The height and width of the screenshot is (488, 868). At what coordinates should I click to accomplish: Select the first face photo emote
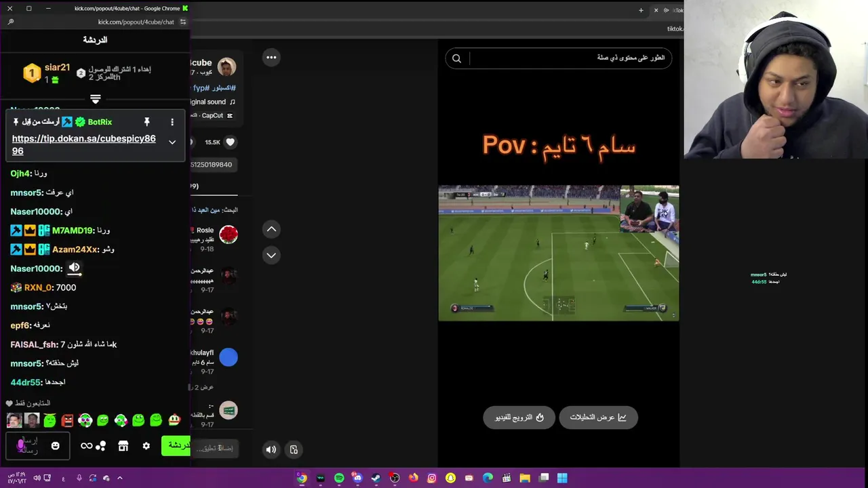tap(14, 420)
